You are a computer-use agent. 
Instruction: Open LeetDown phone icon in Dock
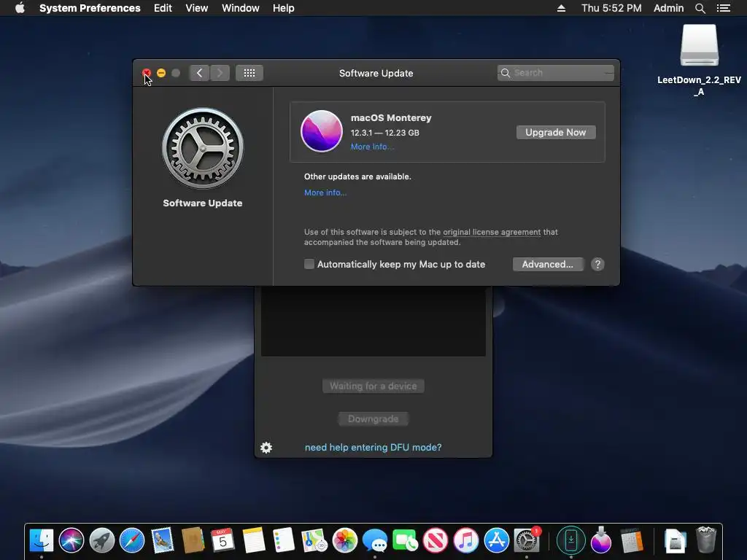click(570, 540)
